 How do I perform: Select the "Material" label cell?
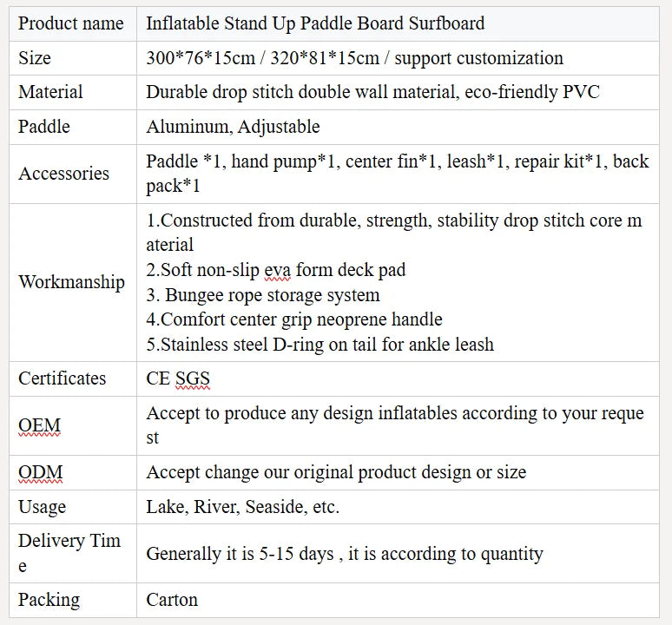pos(50,92)
